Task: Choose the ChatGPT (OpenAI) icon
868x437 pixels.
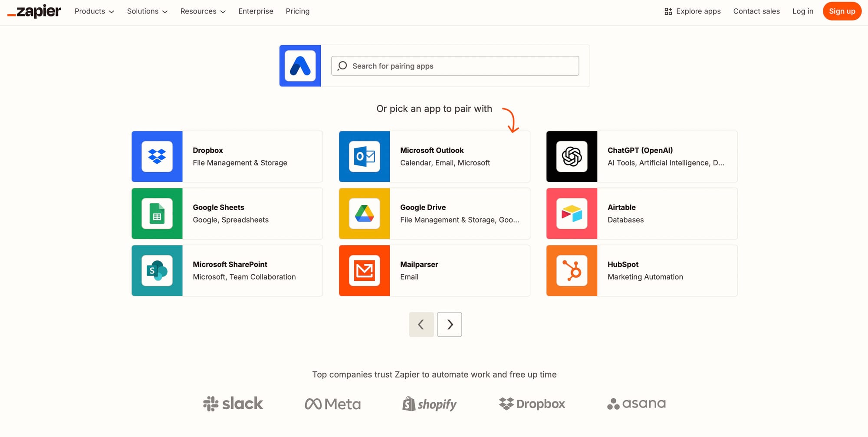Action: [572, 157]
